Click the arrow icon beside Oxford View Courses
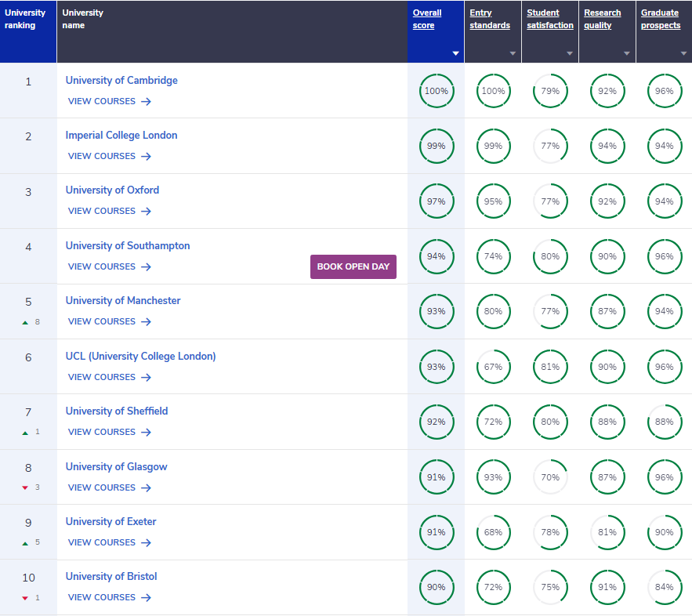This screenshot has height=616, width=692. pos(146,212)
